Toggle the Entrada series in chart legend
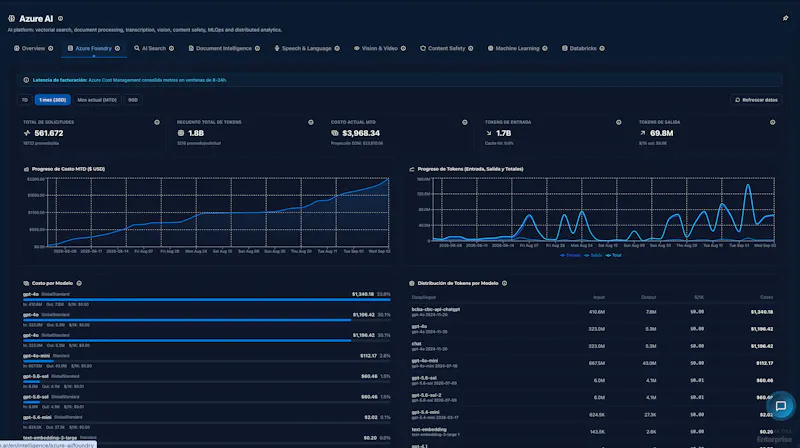800x448 pixels. (x=570, y=255)
